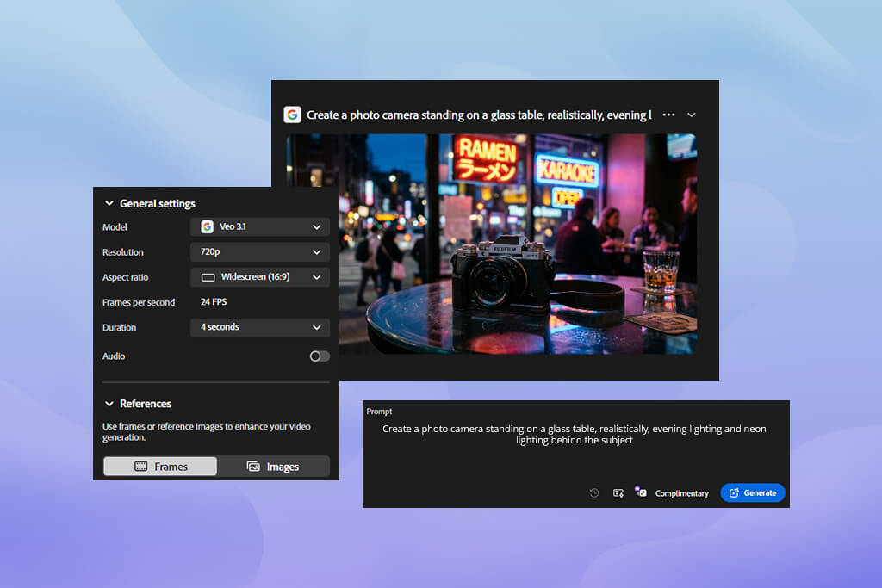
Task: Open the three-dots more options menu
Action: point(668,115)
